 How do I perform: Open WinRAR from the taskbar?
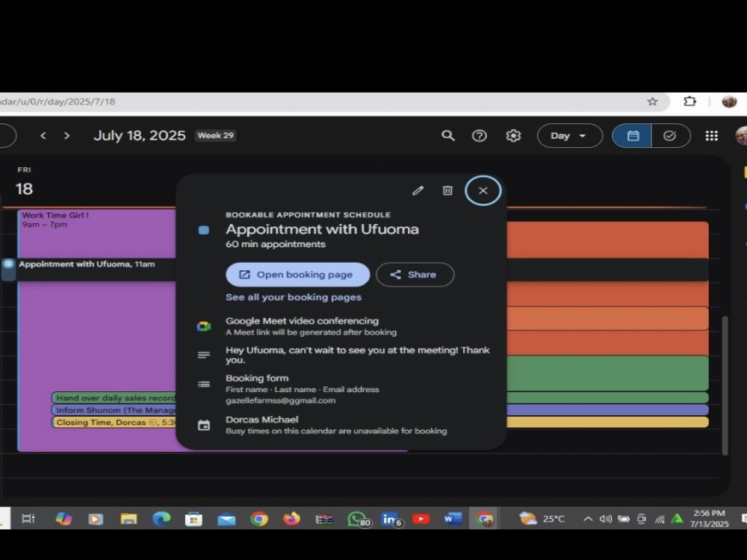pyautogui.click(x=324, y=519)
